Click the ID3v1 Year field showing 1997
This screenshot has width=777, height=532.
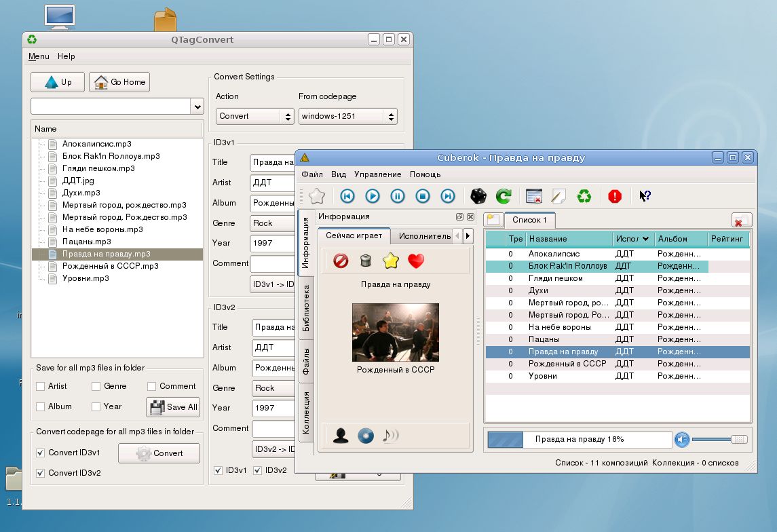[x=273, y=243]
